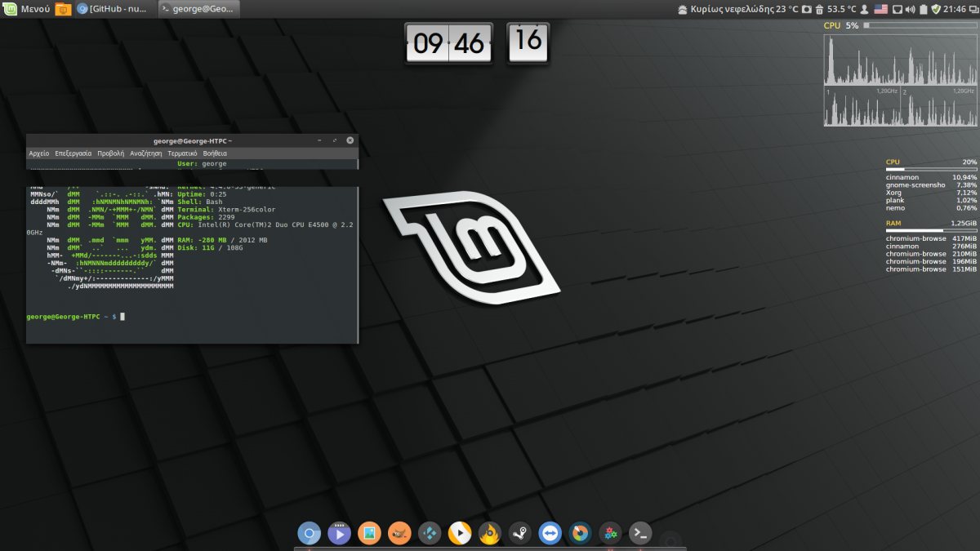Launch the disk usage analyzer dock icon
980x551 pixels.
point(580,534)
